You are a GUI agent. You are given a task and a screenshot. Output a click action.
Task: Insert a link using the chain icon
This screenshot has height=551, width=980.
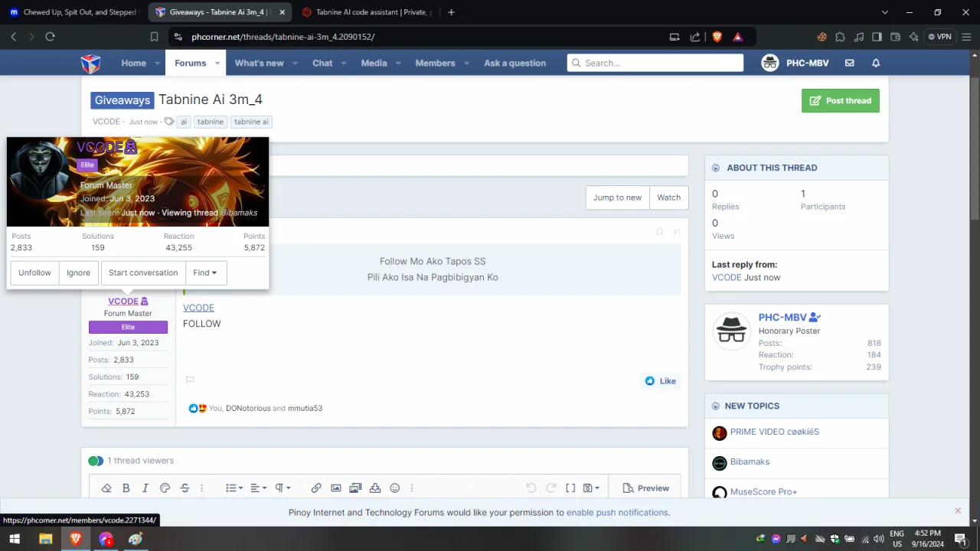[x=316, y=488]
